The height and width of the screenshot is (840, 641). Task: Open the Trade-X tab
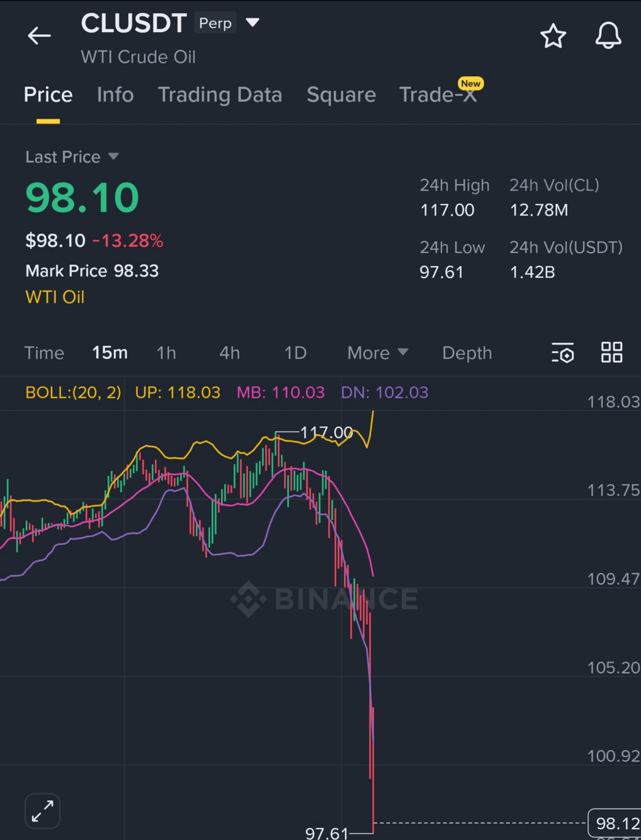point(438,95)
